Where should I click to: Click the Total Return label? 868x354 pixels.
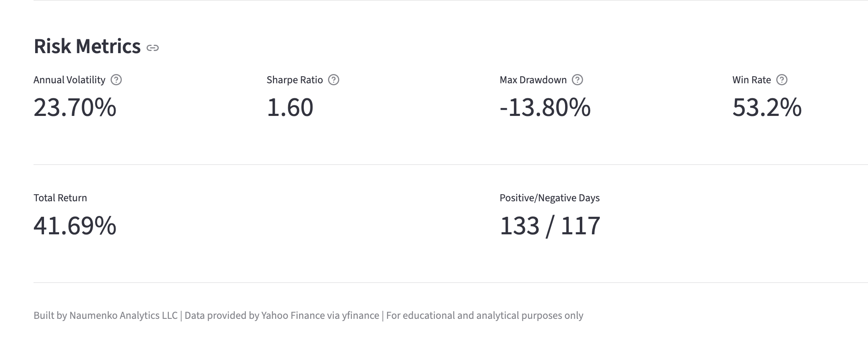(60, 198)
